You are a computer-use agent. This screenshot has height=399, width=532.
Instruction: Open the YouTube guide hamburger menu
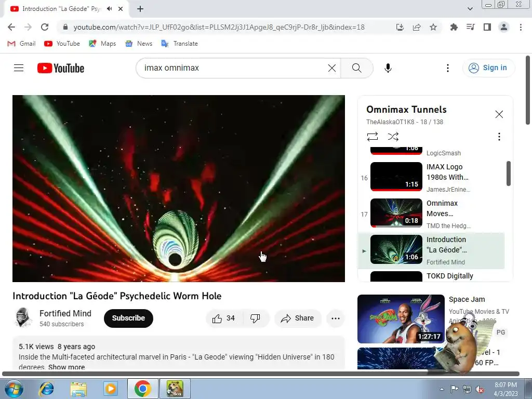(x=19, y=68)
